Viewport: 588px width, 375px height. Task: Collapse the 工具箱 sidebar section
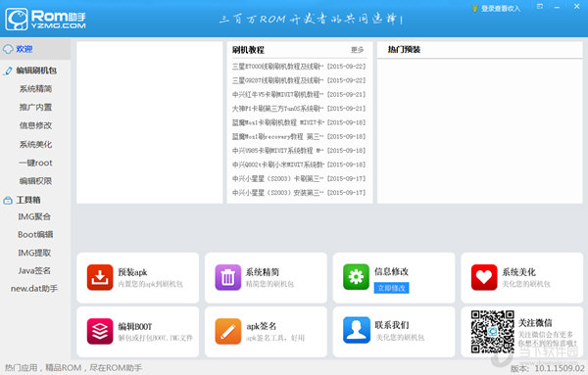(x=28, y=200)
